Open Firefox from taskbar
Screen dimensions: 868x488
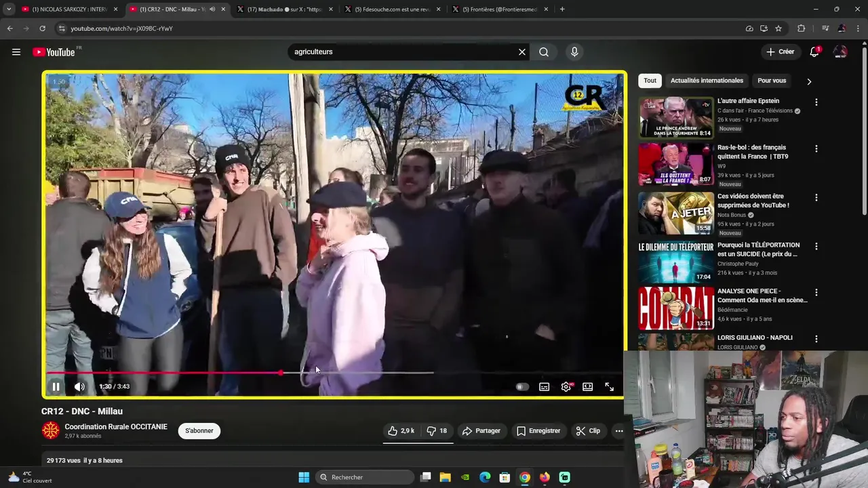[x=545, y=477]
